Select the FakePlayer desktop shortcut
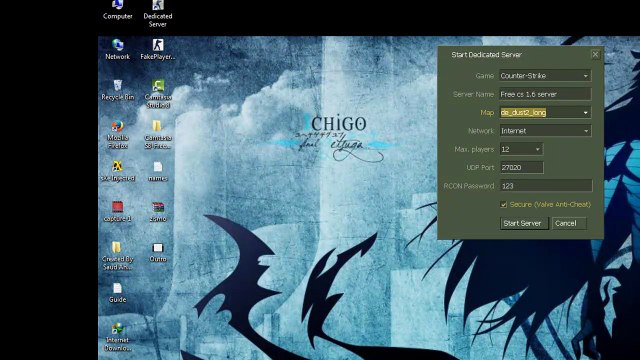Image resolution: width=640 pixels, height=360 pixels. 158,49
